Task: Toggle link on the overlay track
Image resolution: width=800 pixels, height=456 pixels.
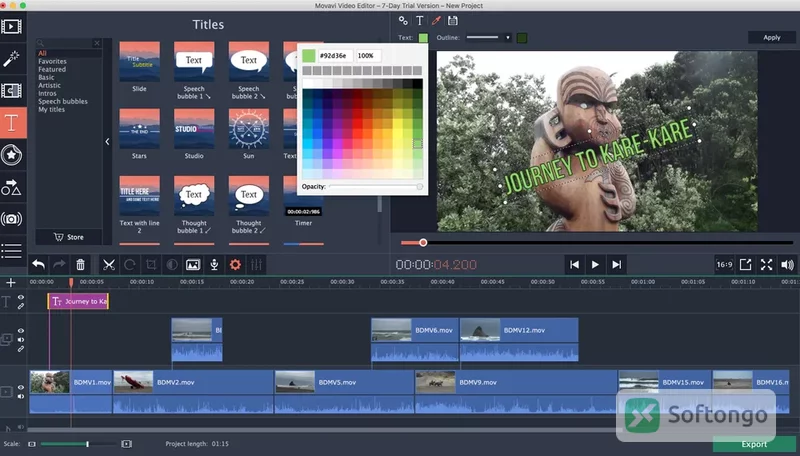Action: click(21, 349)
